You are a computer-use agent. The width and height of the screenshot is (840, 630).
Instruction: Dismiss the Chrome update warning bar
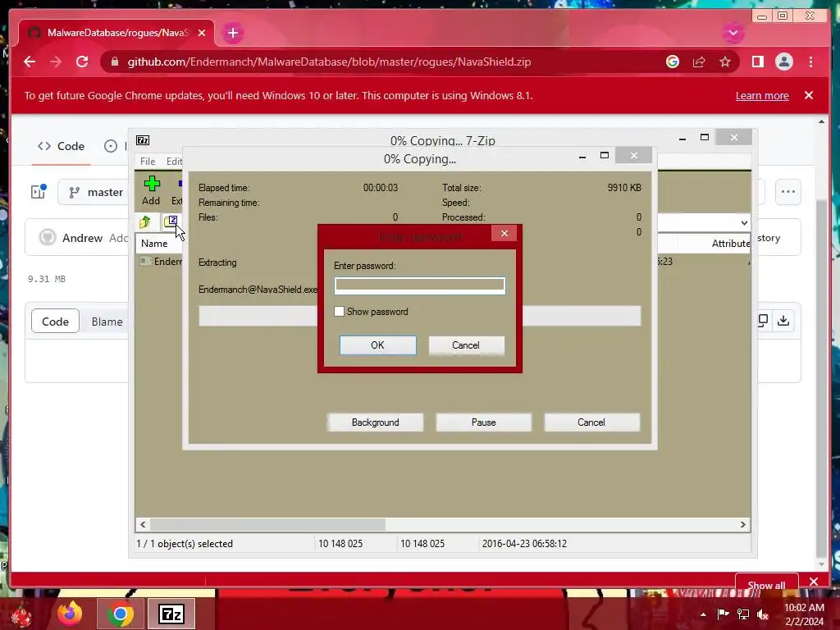808,95
